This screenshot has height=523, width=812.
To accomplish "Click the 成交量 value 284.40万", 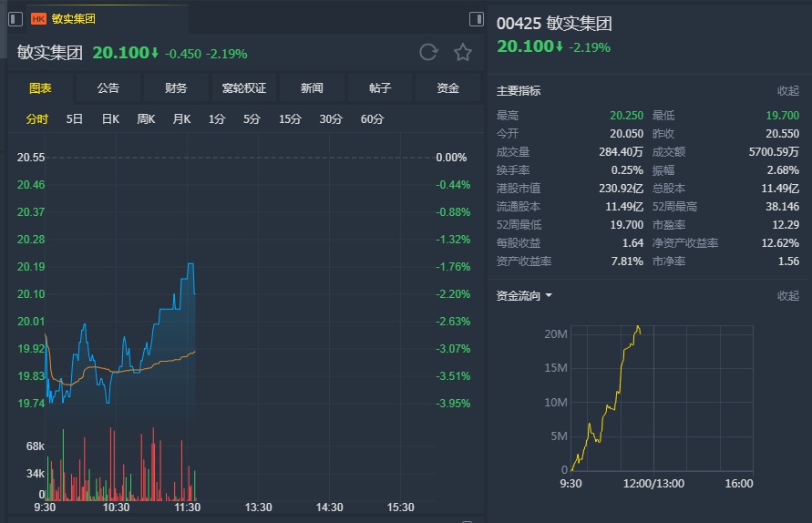I will click(621, 152).
